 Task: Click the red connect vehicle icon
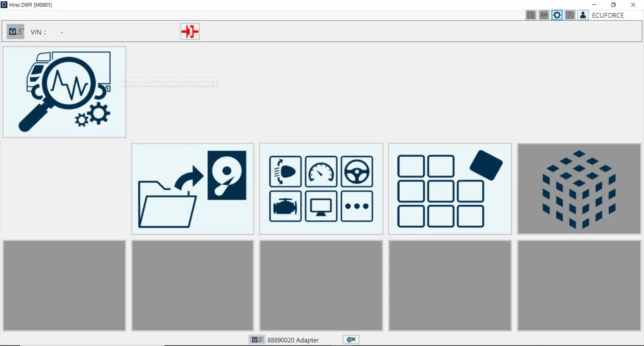click(190, 31)
